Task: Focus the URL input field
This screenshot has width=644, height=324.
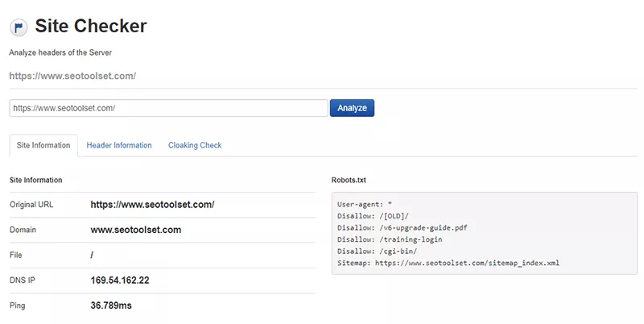Action: (x=168, y=108)
